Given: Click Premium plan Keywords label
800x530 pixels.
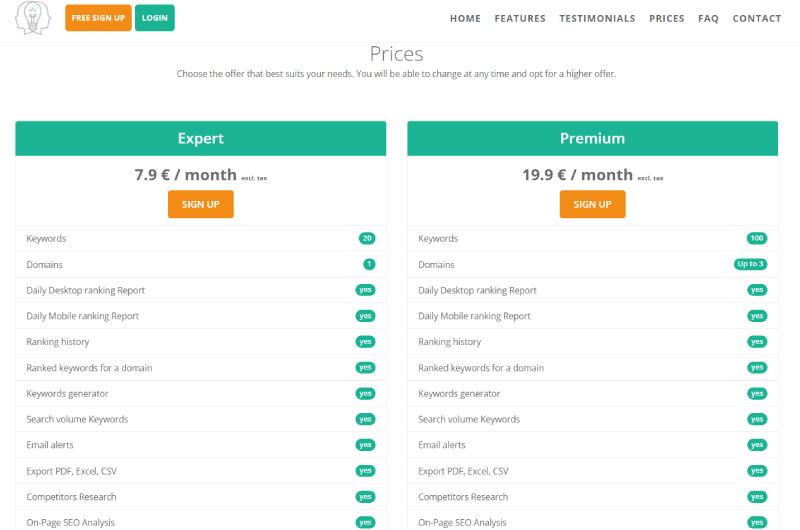Looking at the screenshot, I should click(x=438, y=239).
